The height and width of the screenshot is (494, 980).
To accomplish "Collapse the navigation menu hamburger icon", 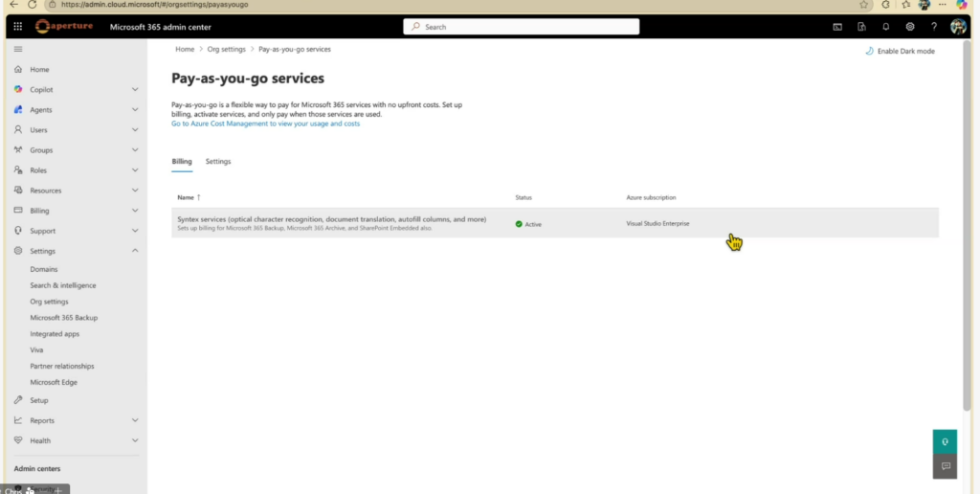I will pyautogui.click(x=18, y=49).
